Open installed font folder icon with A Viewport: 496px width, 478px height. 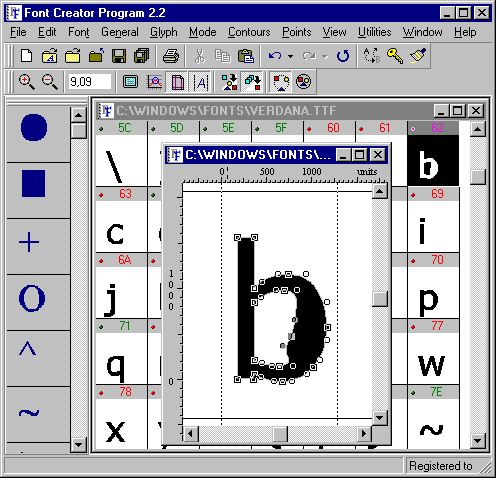click(x=50, y=56)
